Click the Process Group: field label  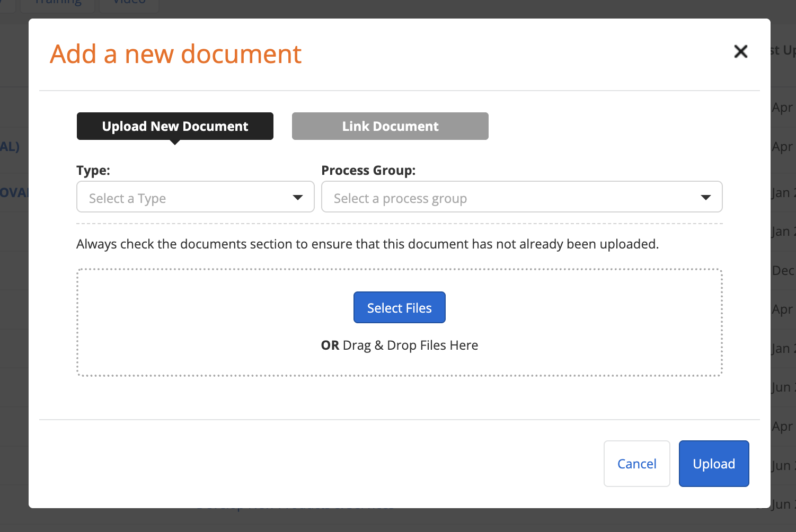coord(368,171)
